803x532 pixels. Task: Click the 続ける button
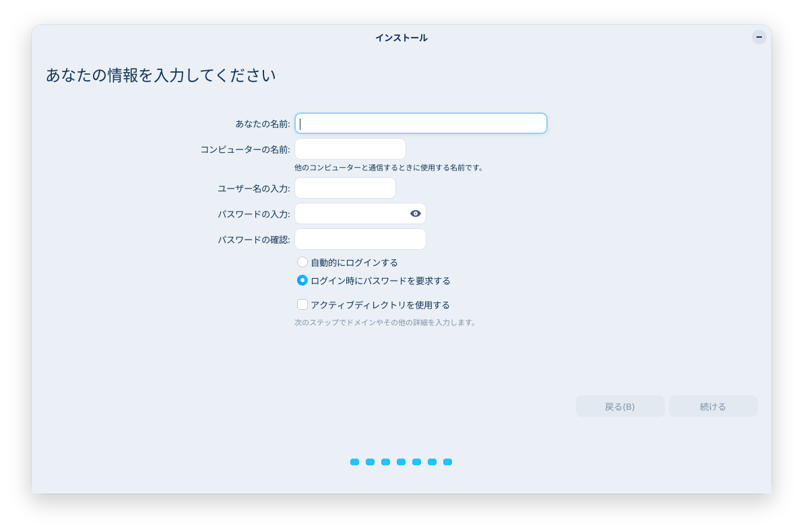(x=713, y=406)
